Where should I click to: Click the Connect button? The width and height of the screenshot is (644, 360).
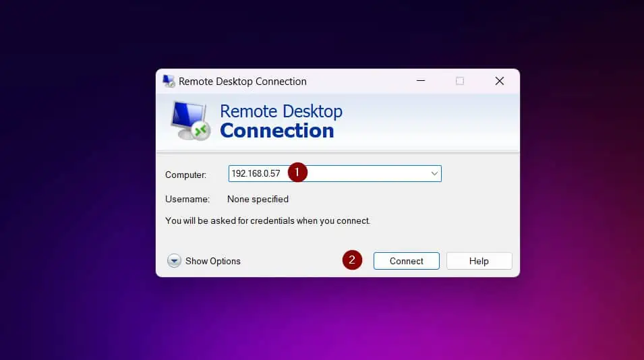(406, 261)
